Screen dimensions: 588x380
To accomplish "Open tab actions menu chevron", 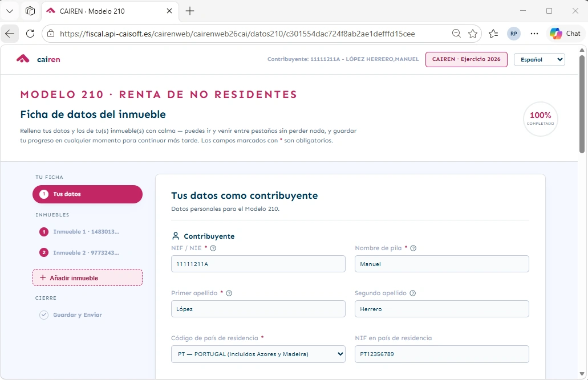I will (10, 11).
